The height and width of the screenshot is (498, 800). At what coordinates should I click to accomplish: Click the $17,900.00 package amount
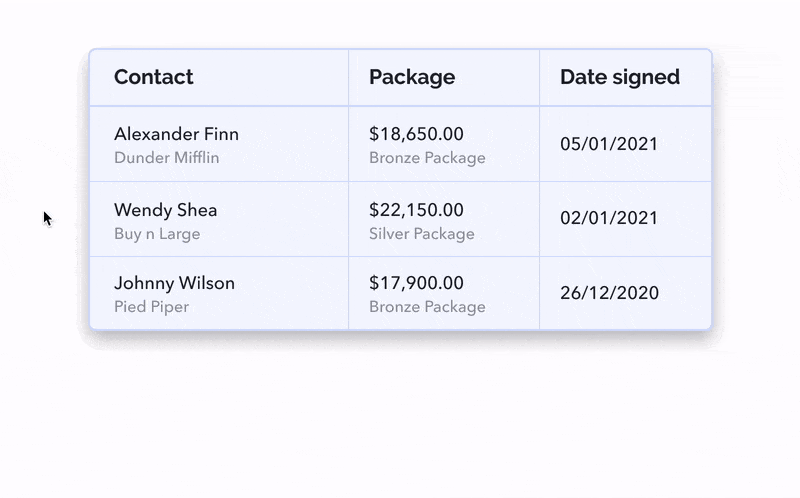416,283
